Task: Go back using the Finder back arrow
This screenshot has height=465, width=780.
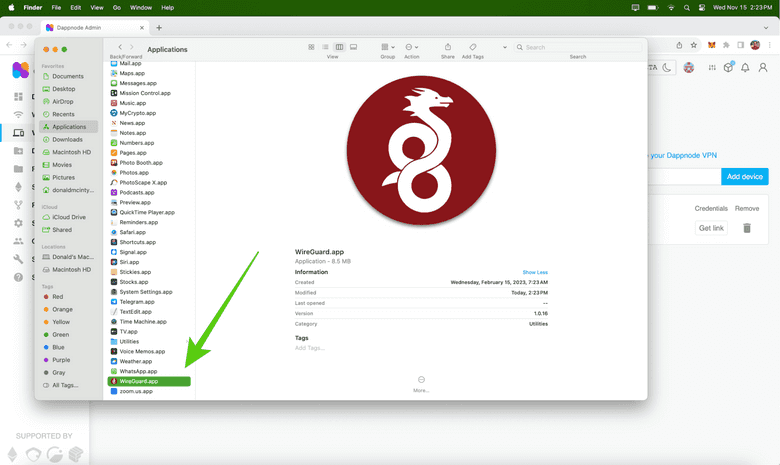Action: point(120,47)
